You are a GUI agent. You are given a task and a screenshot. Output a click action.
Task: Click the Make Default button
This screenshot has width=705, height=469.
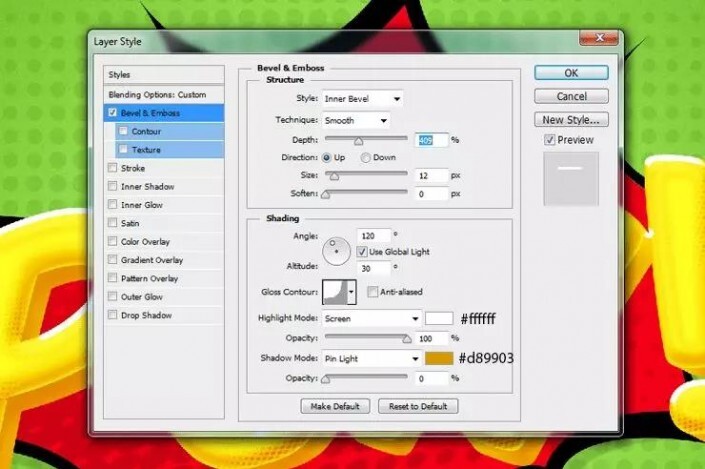click(x=335, y=406)
